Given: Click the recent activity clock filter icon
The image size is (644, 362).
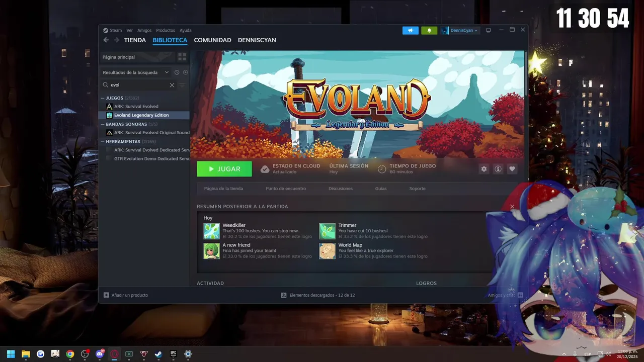Looking at the screenshot, I should 177,72.
